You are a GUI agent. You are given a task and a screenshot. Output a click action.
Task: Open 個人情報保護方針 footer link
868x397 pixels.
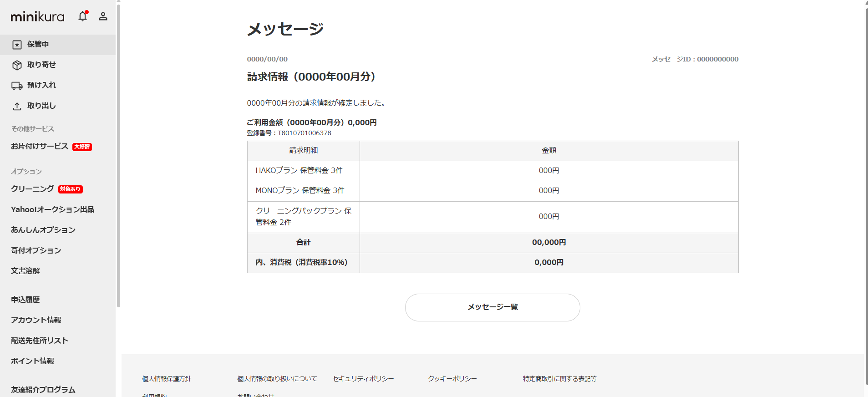click(167, 379)
